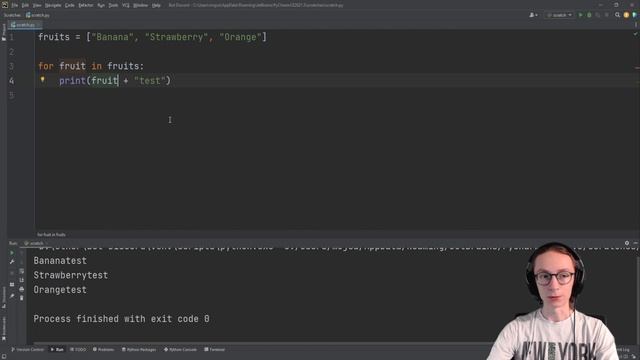
Task: Click the Scratches breadcrumb in navigation bar
Action: pos(12,15)
